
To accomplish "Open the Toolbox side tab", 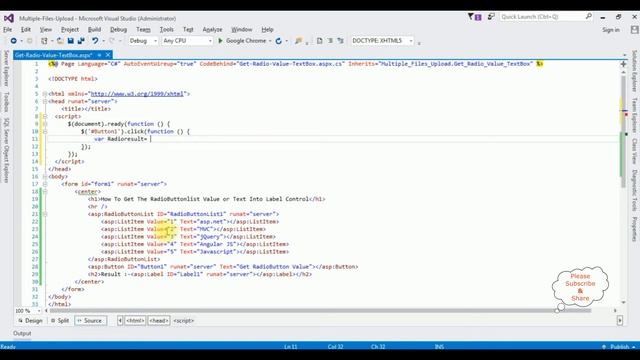I will (x=6, y=102).
